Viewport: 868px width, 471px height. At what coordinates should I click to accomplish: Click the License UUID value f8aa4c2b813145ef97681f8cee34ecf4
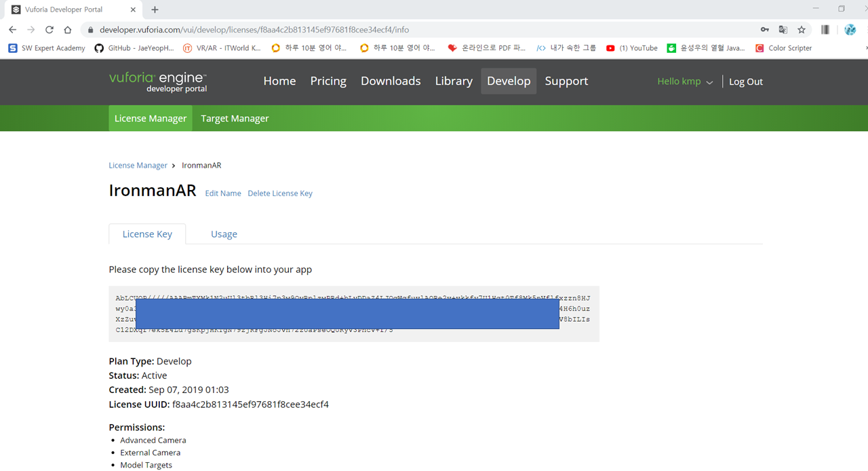pyautogui.click(x=250, y=404)
